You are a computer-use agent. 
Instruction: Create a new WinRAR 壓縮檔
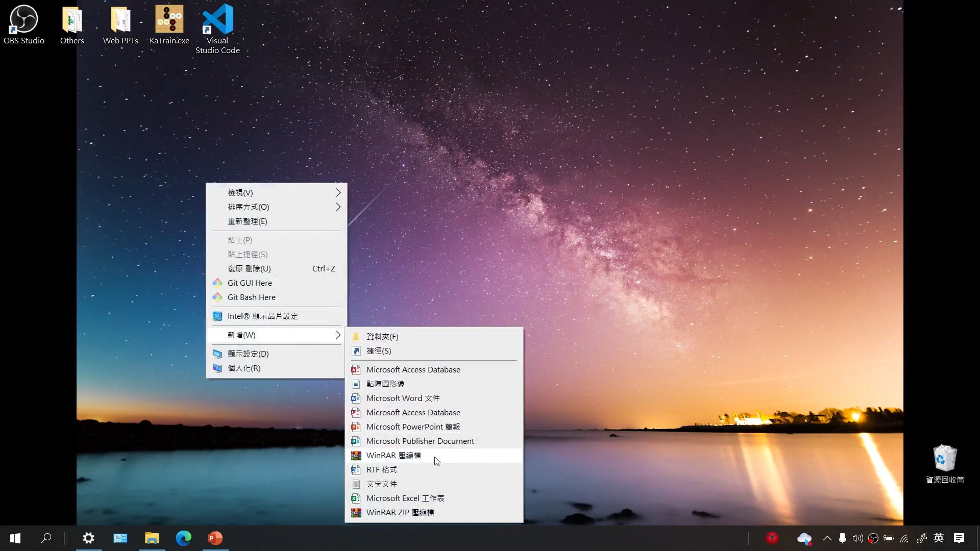(394, 456)
